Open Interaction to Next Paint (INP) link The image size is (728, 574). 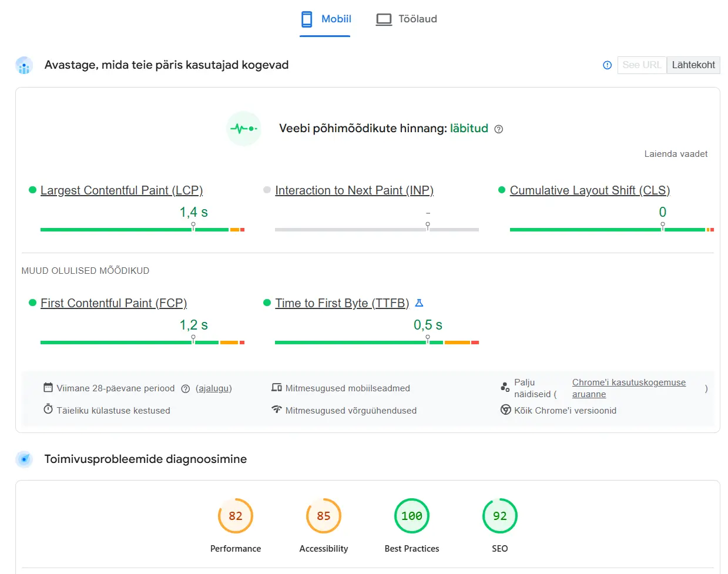354,190
